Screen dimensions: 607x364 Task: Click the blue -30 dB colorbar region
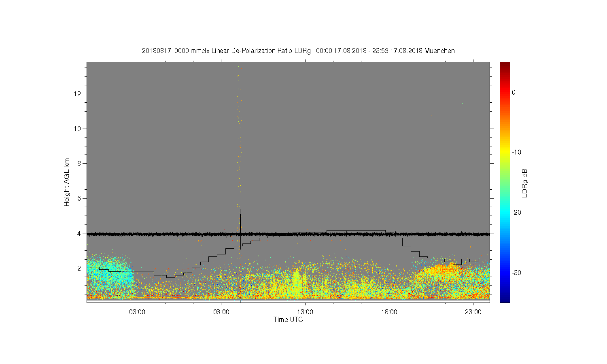505,273
